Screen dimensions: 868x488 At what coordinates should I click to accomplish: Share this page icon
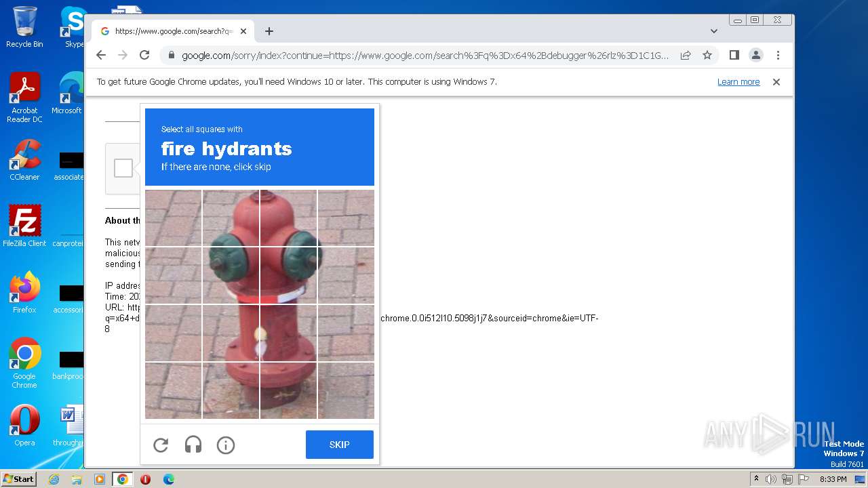(686, 55)
